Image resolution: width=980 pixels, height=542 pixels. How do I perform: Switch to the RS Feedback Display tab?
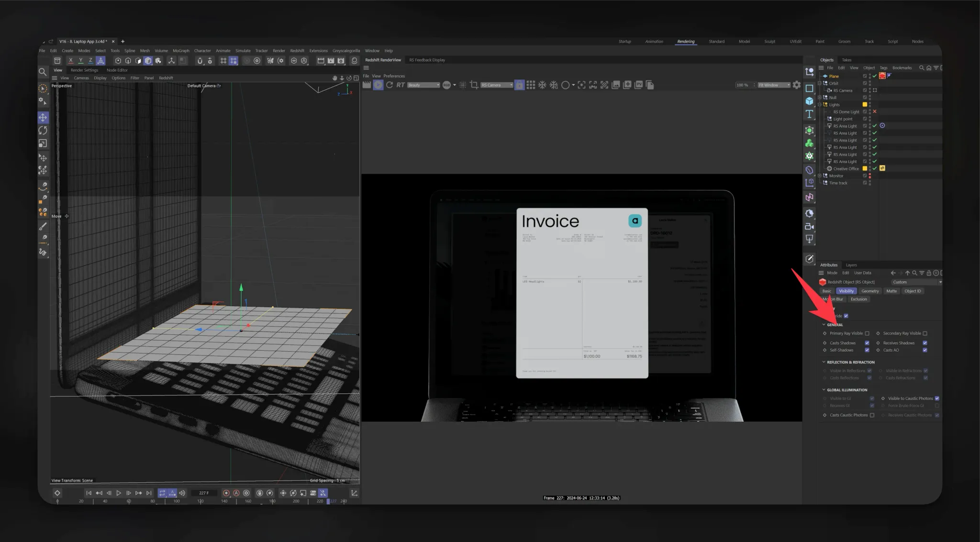[x=426, y=60]
